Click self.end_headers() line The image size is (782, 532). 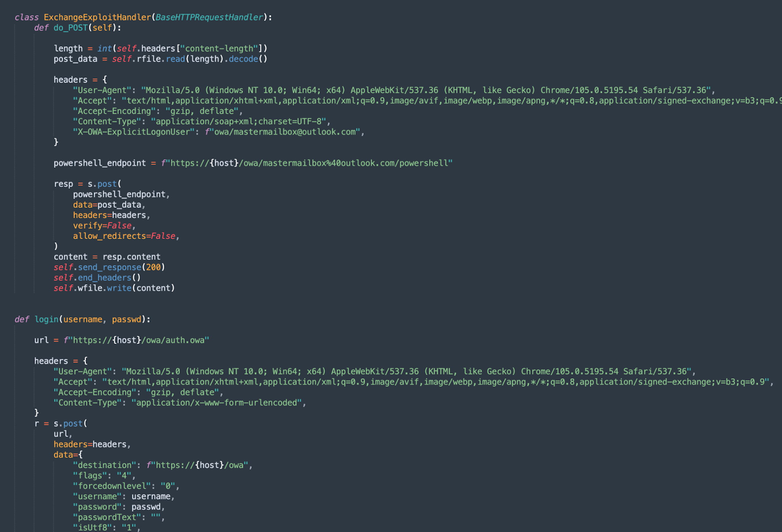[x=97, y=278]
